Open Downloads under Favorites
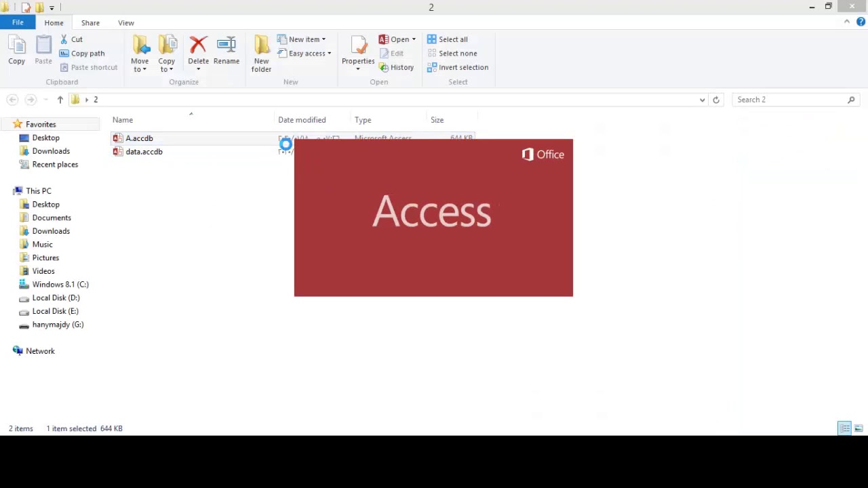 (x=51, y=151)
